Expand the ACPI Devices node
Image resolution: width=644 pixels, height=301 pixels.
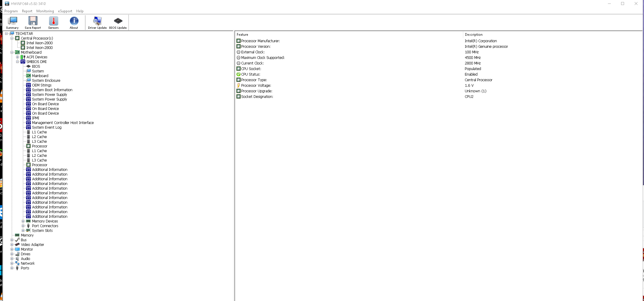[17, 57]
